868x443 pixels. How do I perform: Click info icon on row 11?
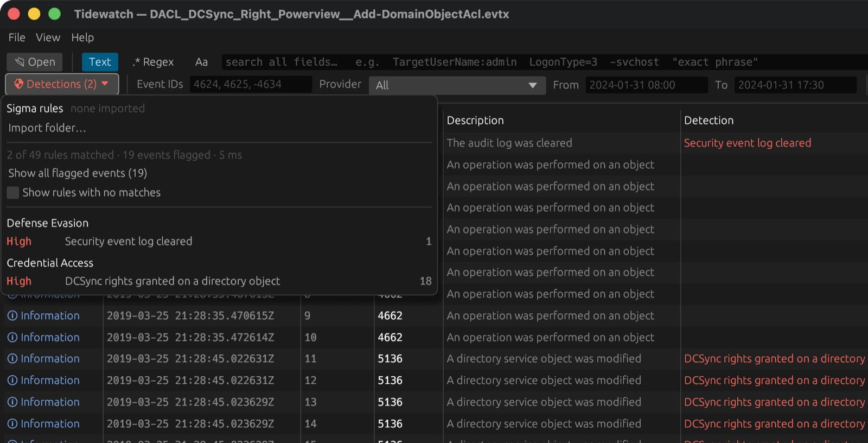pos(12,358)
